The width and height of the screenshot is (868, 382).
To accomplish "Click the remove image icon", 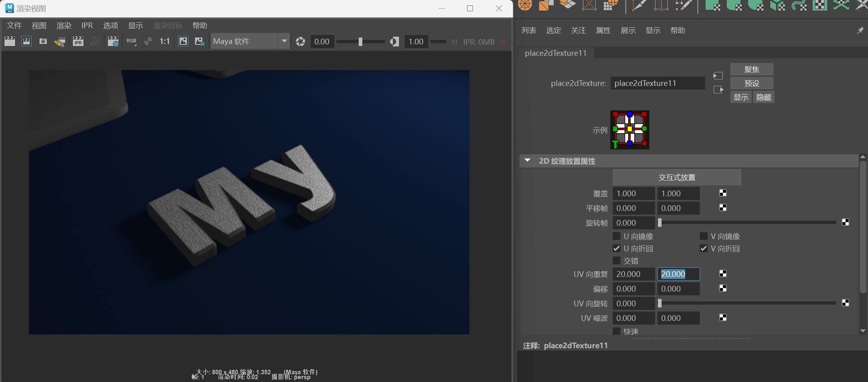I will (x=199, y=41).
